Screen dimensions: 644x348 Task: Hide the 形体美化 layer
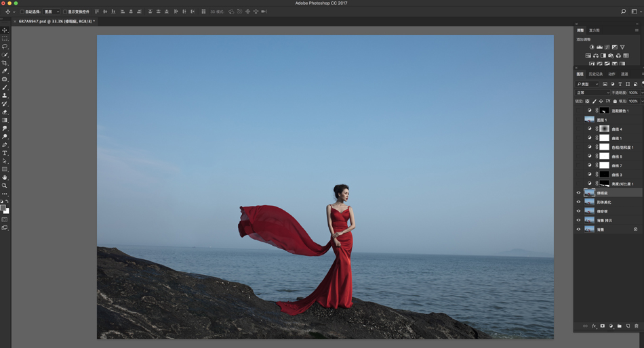(578, 202)
